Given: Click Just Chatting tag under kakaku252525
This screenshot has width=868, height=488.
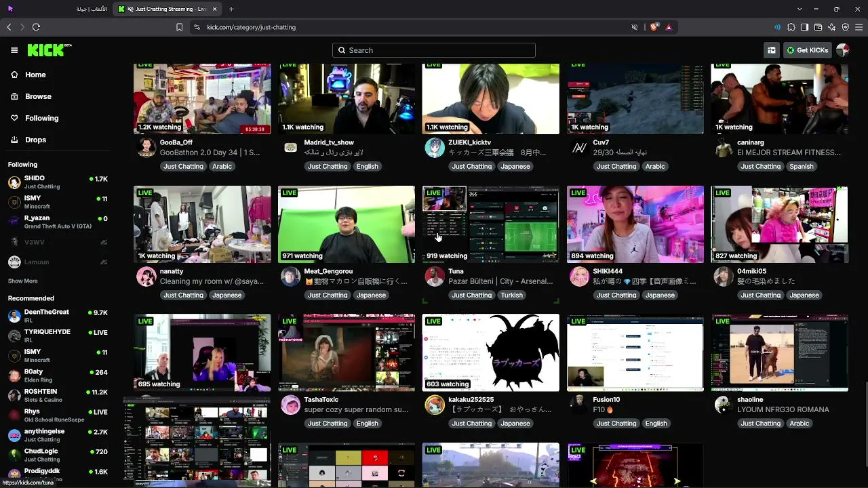Looking at the screenshot, I should [472, 423].
